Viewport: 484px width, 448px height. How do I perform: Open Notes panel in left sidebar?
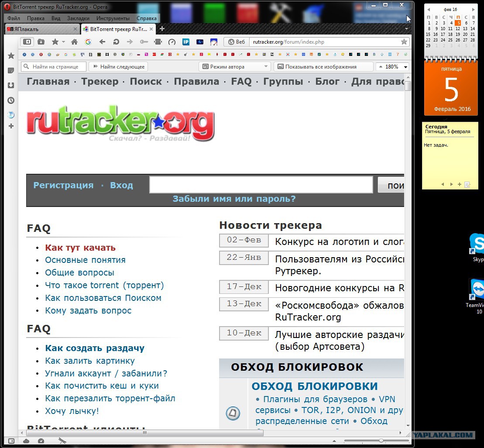coord(11,71)
